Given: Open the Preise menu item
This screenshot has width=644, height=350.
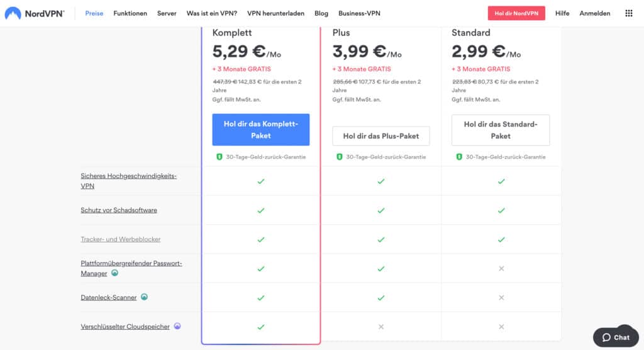Looking at the screenshot, I should (x=94, y=13).
